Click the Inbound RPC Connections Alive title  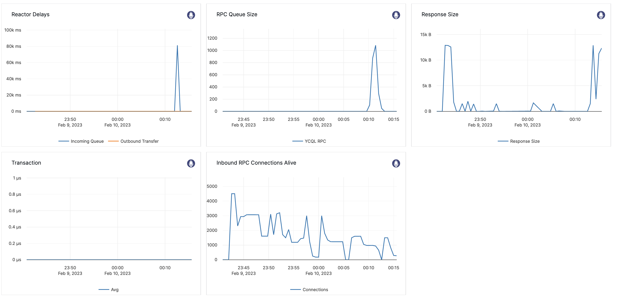tap(256, 163)
